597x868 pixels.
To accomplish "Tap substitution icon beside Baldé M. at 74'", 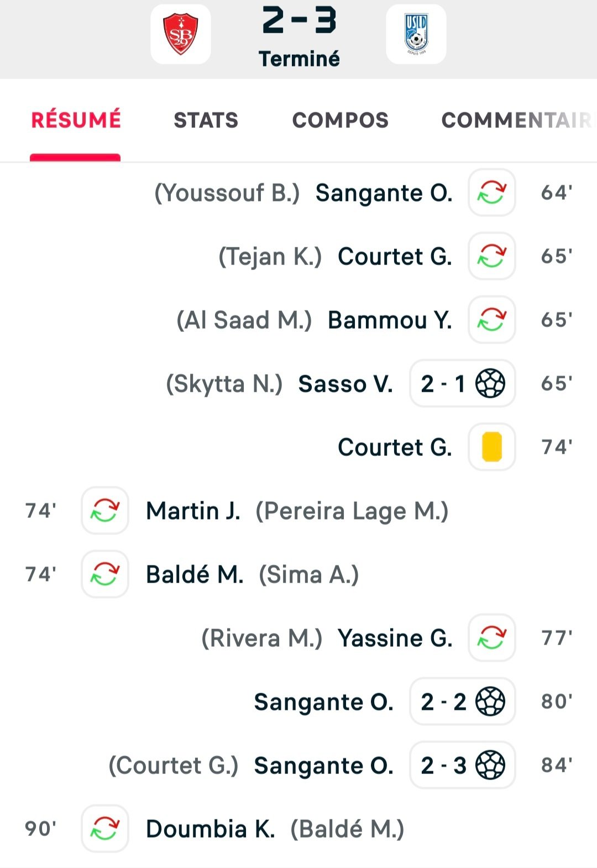I will point(105,574).
